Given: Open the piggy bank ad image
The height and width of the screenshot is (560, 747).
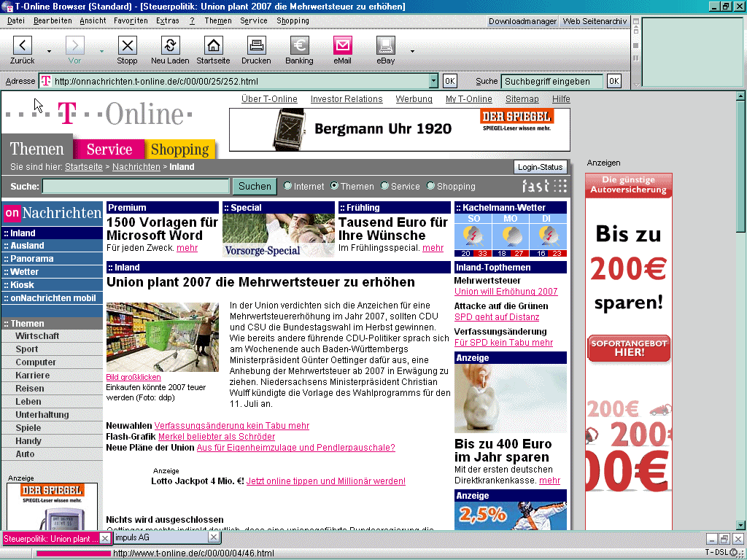Looking at the screenshot, I should (511, 399).
